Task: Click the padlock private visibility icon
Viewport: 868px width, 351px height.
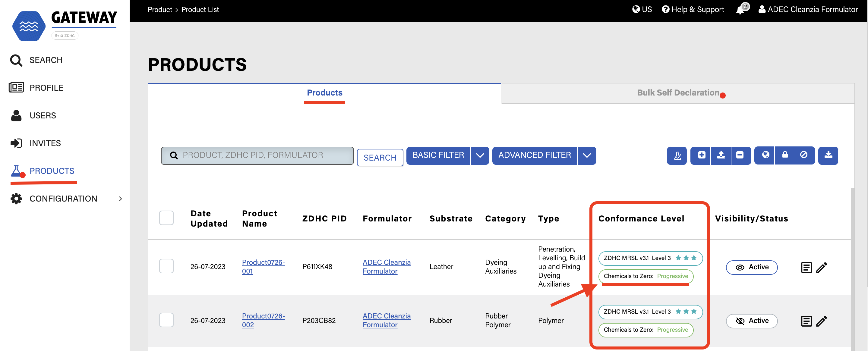Action: pyautogui.click(x=785, y=155)
